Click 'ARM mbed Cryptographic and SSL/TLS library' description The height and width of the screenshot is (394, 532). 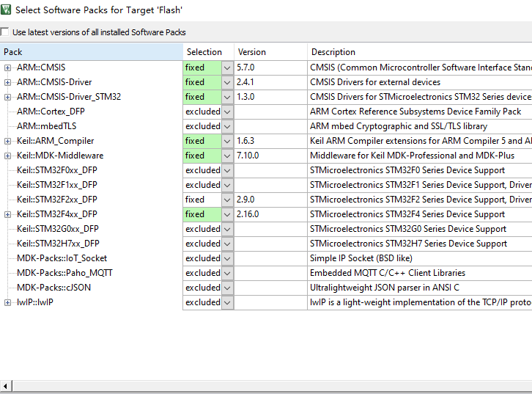pos(399,126)
